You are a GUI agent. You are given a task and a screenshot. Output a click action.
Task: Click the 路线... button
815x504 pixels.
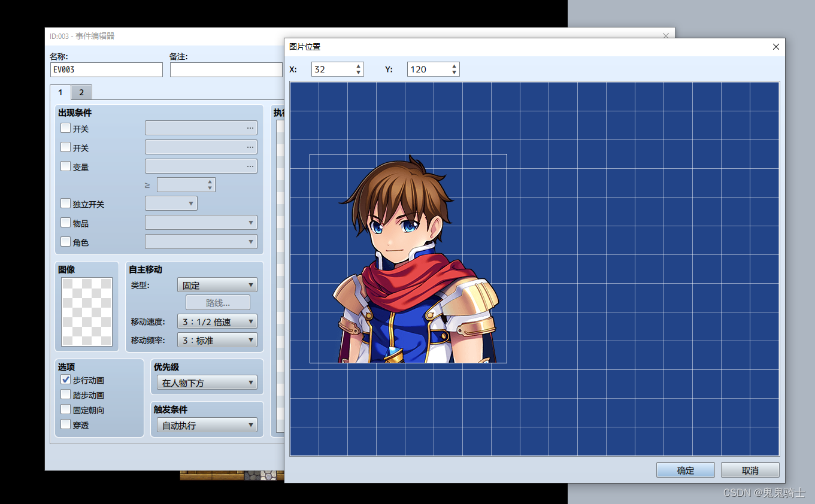(x=218, y=303)
